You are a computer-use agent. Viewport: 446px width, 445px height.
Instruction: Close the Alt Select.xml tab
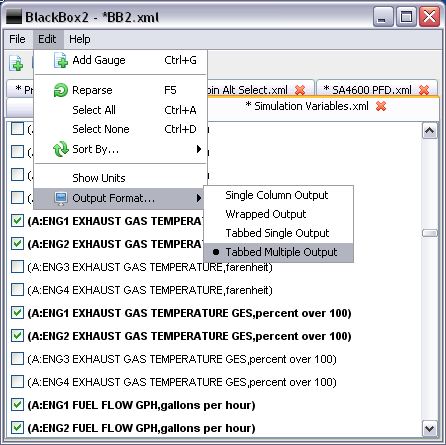tap(300, 90)
